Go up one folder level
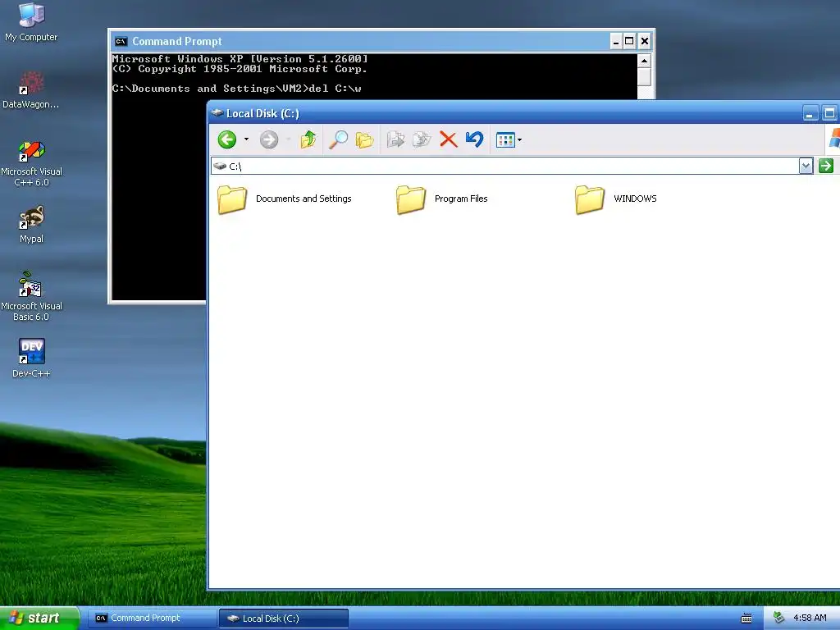Viewport: 840px width, 630px height. coord(308,139)
